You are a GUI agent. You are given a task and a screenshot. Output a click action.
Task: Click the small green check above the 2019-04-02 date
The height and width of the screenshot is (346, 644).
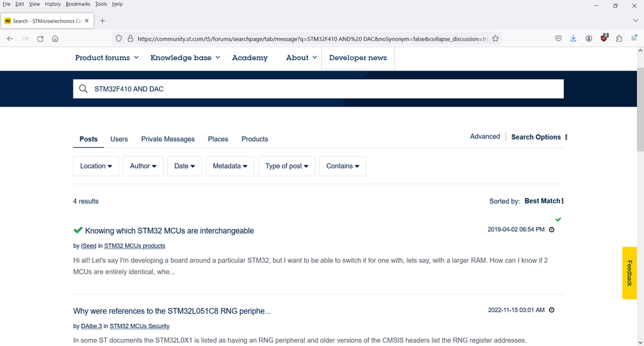558,219
